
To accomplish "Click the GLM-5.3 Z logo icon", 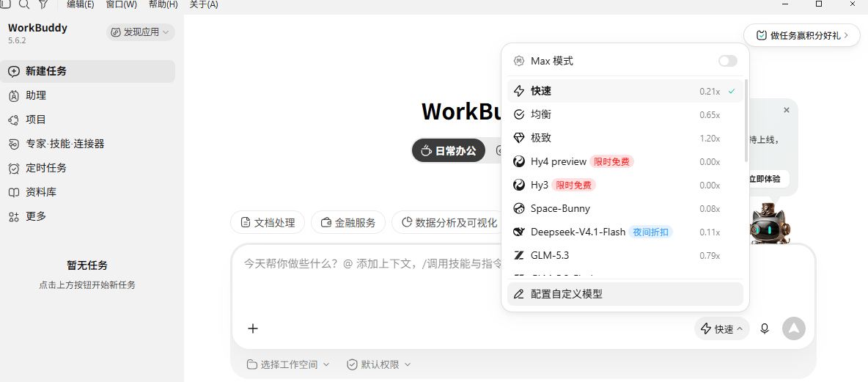I will coord(519,255).
